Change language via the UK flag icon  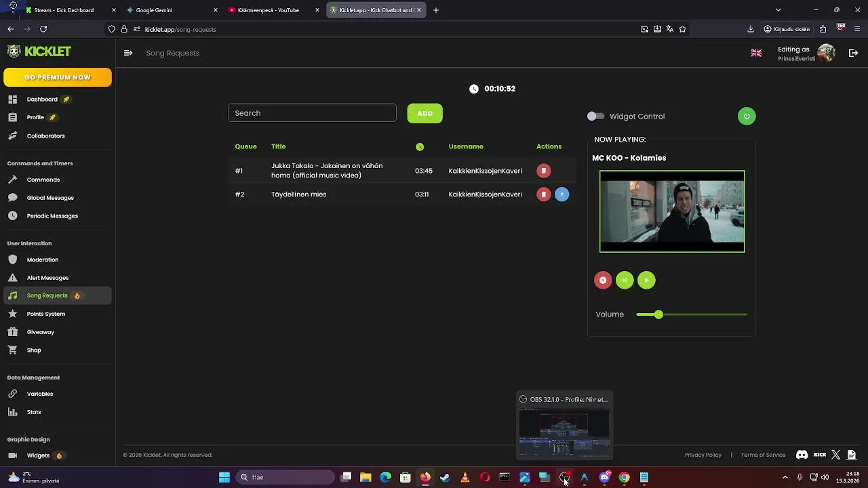click(756, 53)
